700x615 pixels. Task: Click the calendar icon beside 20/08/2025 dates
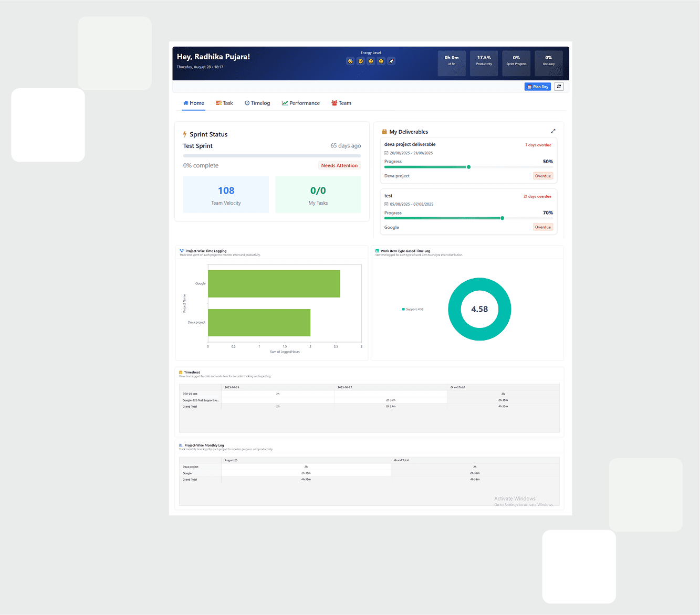(x=386, y=153)
